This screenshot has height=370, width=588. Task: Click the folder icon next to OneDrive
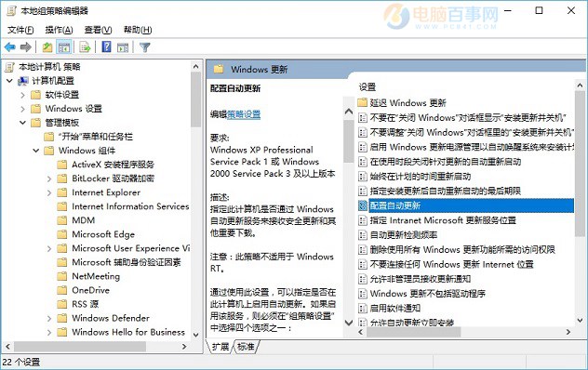point(62,290)
